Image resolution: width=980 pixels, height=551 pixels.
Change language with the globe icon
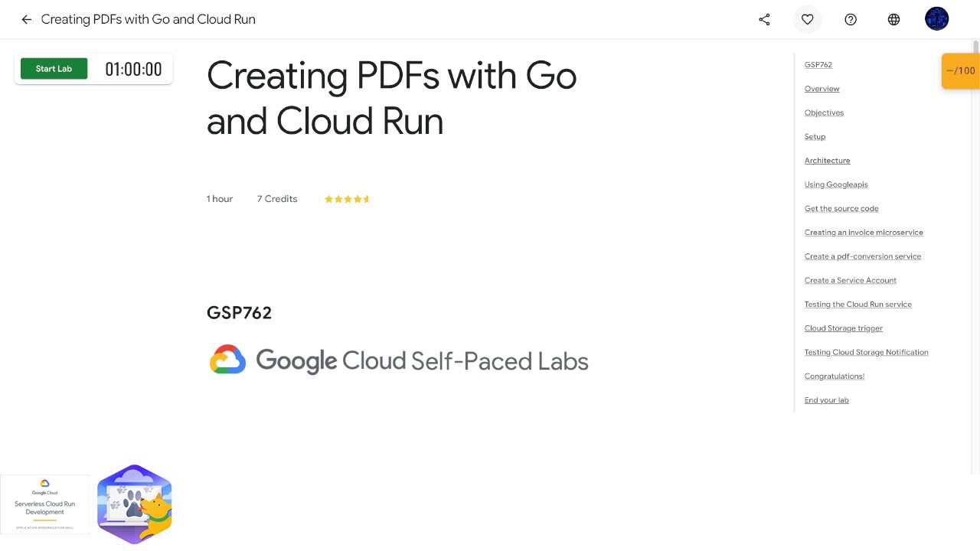click(893, 20)
